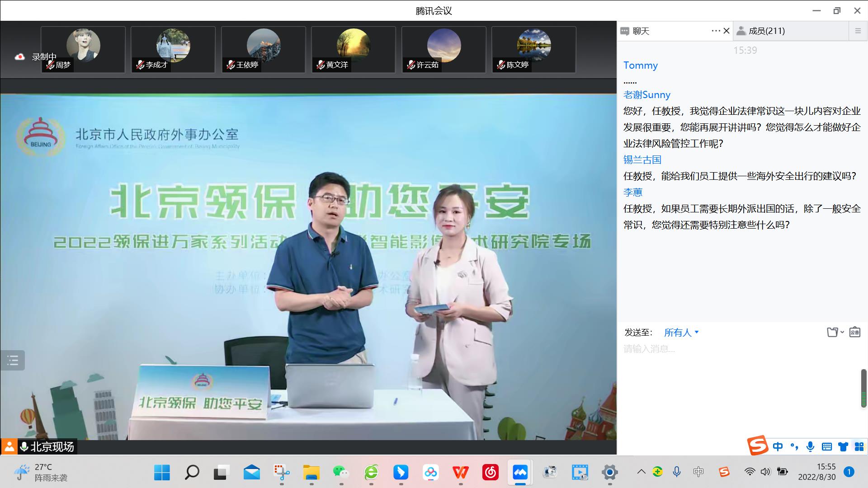Toggle taskbar microphone tray icon

point(677,472)
